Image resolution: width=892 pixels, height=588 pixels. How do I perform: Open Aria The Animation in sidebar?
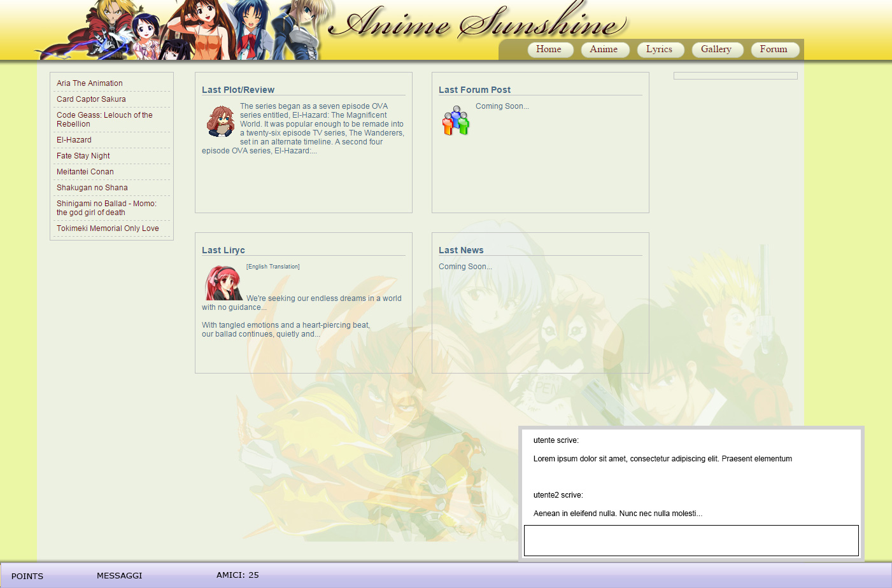[90, 83]
